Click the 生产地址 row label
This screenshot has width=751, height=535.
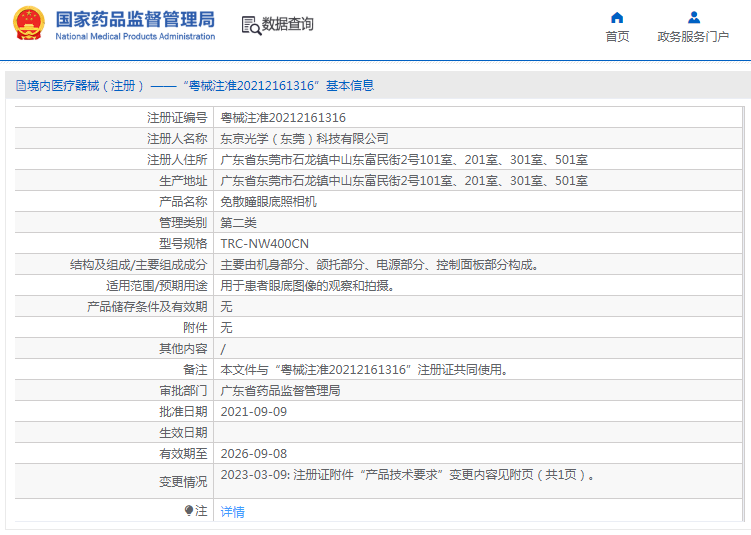click(x=183, y=181)
